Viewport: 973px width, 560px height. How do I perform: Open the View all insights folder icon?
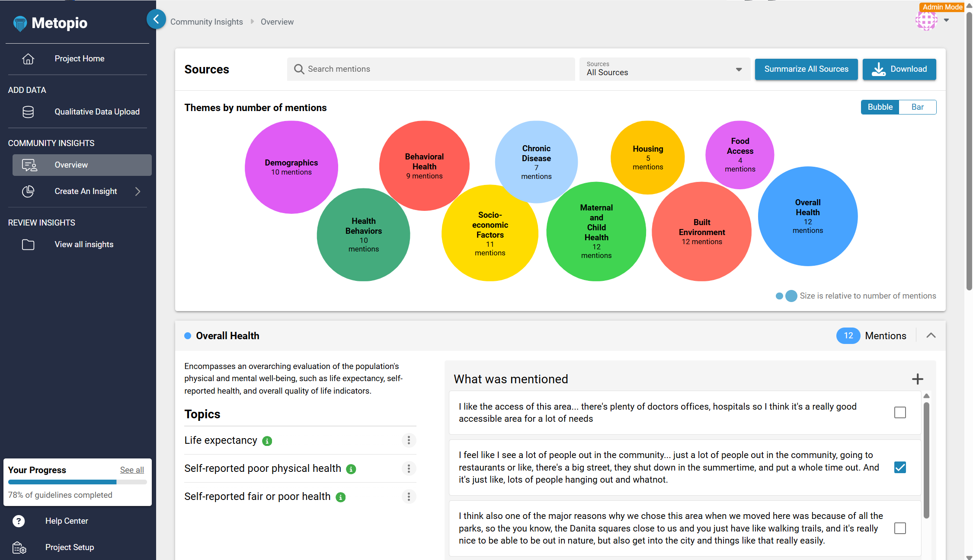tap(28, 245)
